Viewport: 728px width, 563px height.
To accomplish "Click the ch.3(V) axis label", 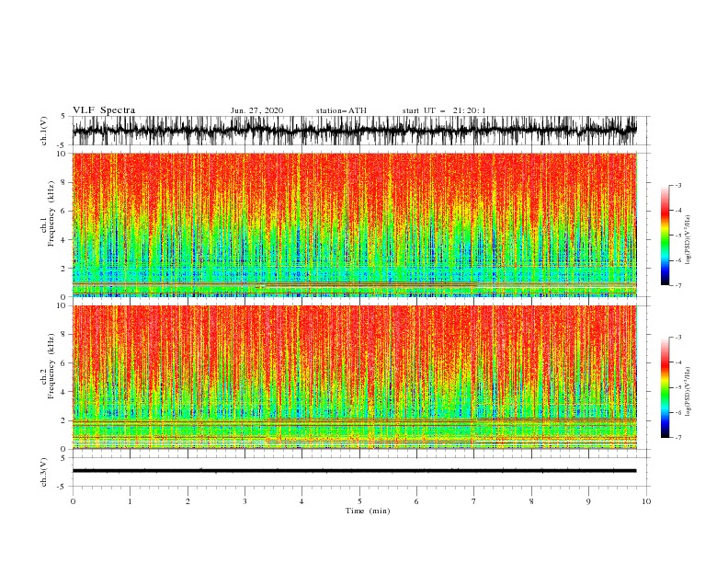I will pyautogui.click(x=44, y=472).
